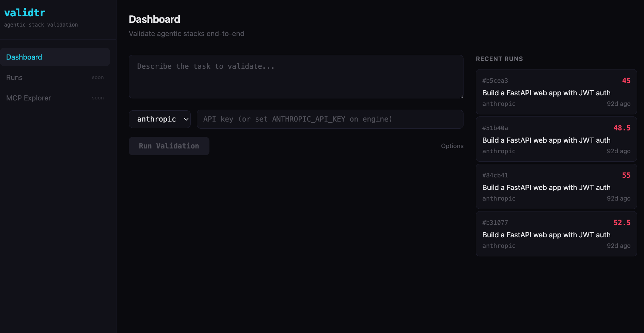Click 'Validate agentic stacks end-to-end' subtitle
This screenshot has height=333, width=644.
186,34
